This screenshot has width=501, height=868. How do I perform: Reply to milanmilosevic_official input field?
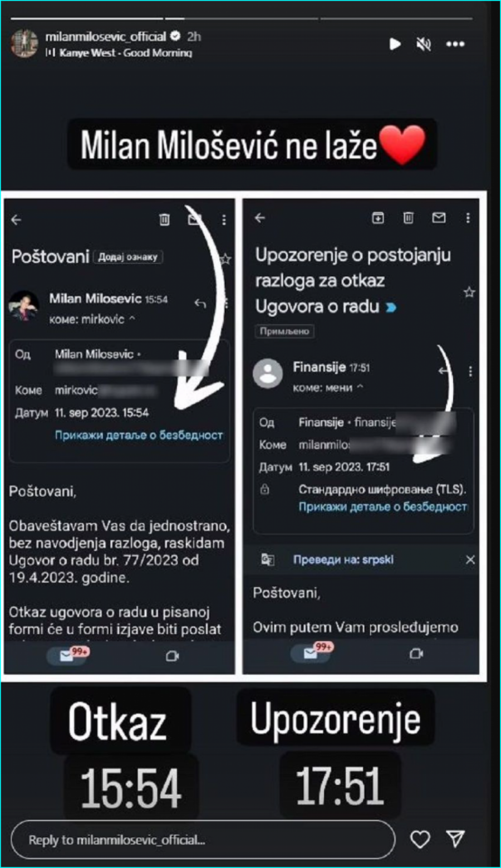point(203,840)
